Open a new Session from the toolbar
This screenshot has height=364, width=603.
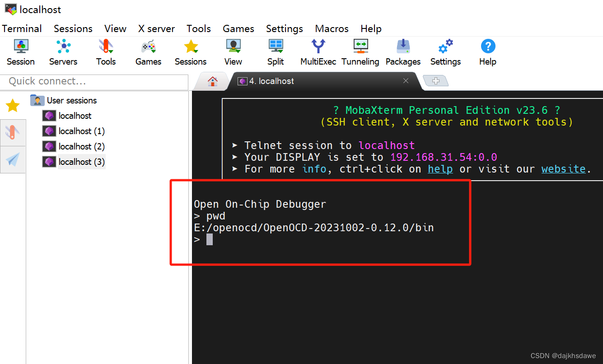tap(20, 52)
